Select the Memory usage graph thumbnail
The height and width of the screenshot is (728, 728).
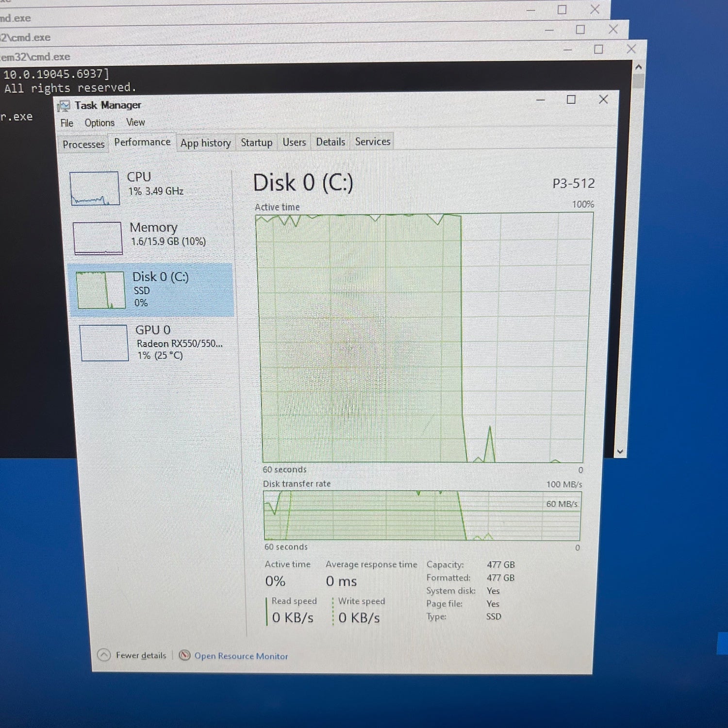coord(98,238)
